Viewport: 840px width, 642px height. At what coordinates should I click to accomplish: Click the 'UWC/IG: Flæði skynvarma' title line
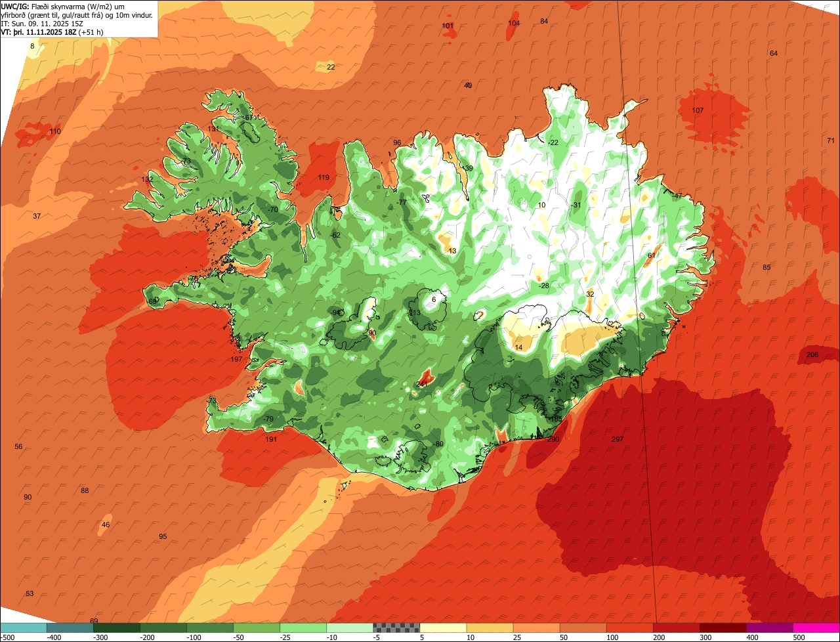click(62, 6)
